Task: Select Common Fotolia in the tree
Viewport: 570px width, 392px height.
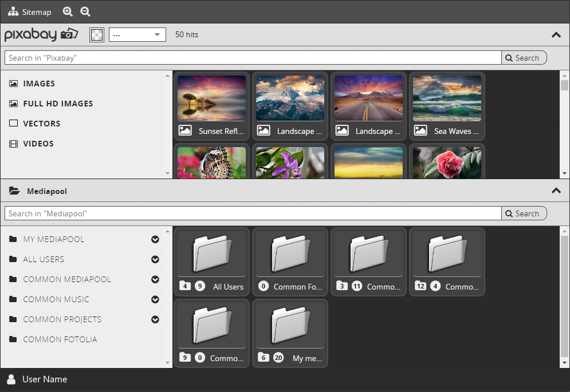Action: tap(60, 339)
